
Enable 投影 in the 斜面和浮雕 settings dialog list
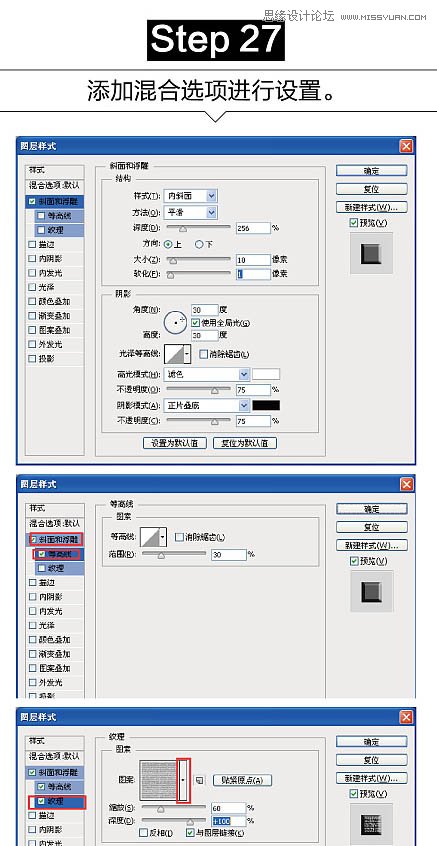[33, 358]
